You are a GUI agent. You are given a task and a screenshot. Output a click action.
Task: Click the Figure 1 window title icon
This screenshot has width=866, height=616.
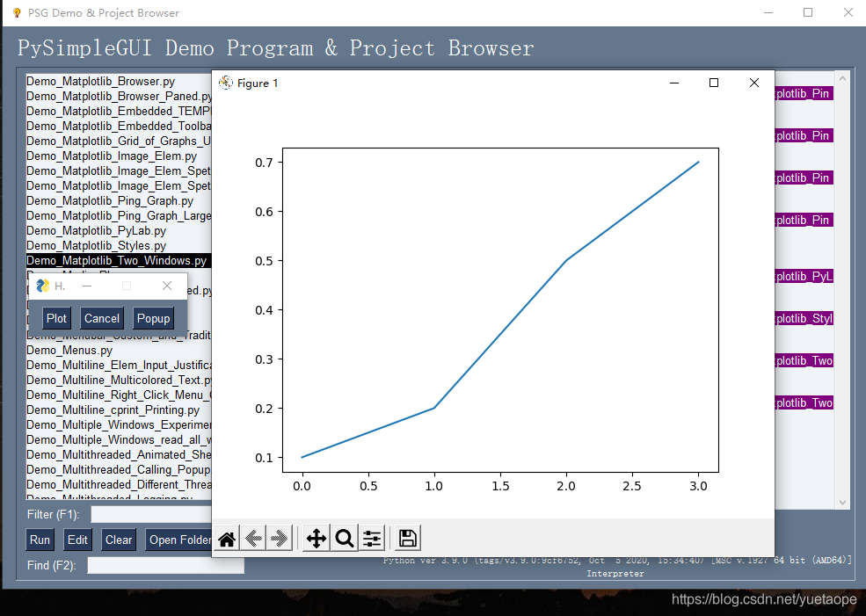tap(225, 83)
